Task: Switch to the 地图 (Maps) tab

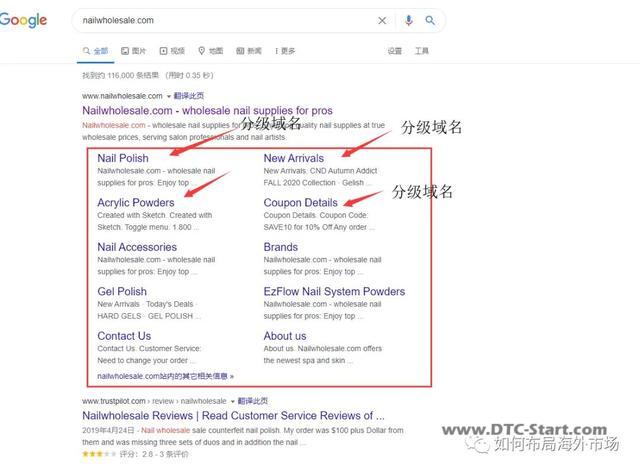Action: click(211, 51)
